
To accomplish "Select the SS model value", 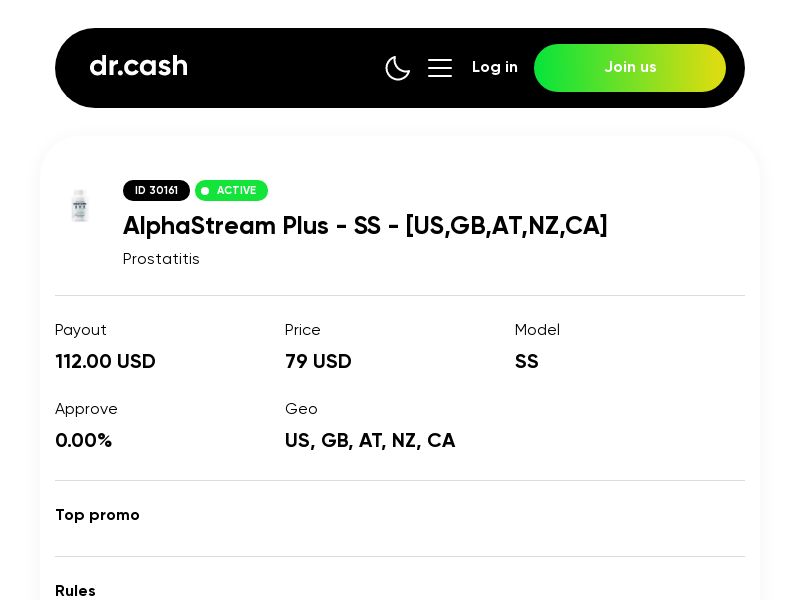I will click(x=527, y=361).
